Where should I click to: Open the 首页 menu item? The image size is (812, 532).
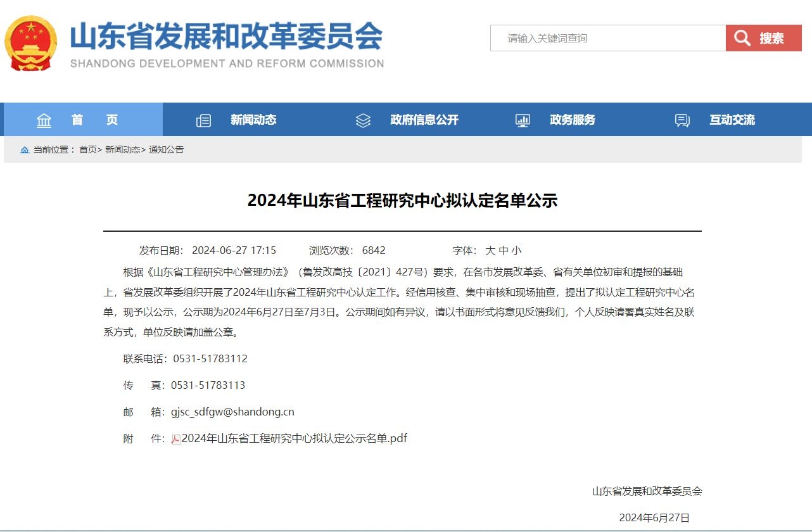[94, 119]
